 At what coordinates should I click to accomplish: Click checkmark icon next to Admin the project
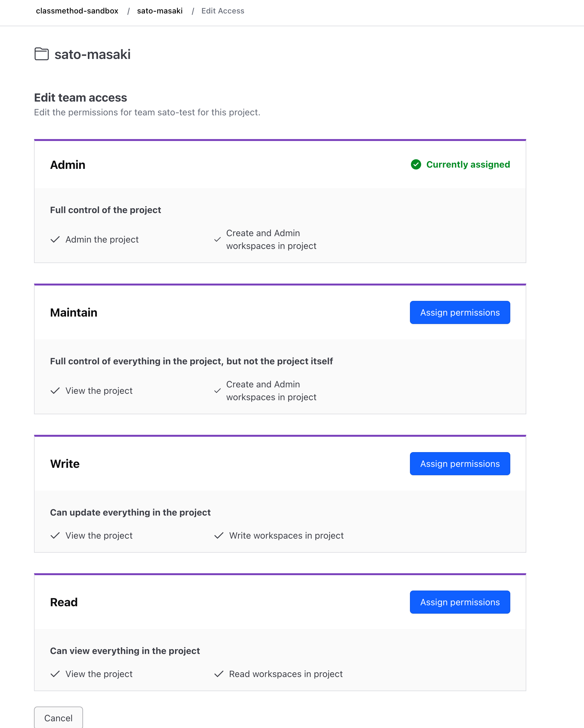click(55, 239)
